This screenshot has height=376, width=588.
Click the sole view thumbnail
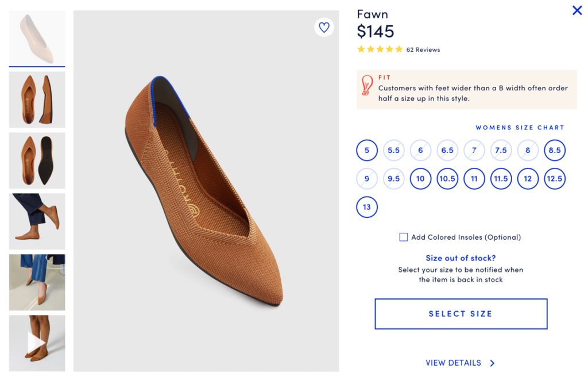pyautogui.click(x=37, y=160)
